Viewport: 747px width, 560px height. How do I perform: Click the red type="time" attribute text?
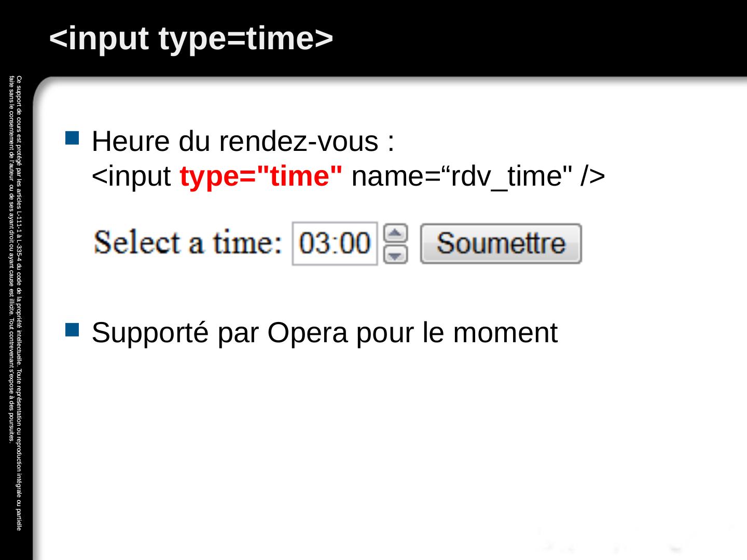(x=261, y=177)
